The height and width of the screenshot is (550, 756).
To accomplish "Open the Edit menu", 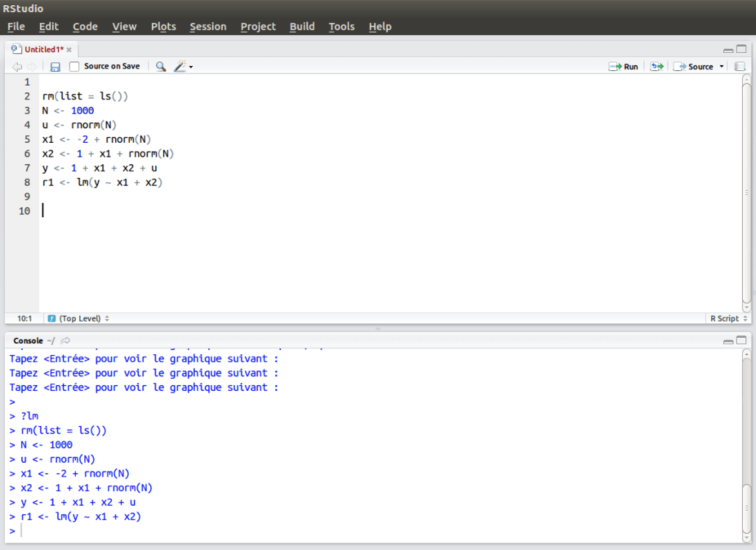I will pos(49,27).
